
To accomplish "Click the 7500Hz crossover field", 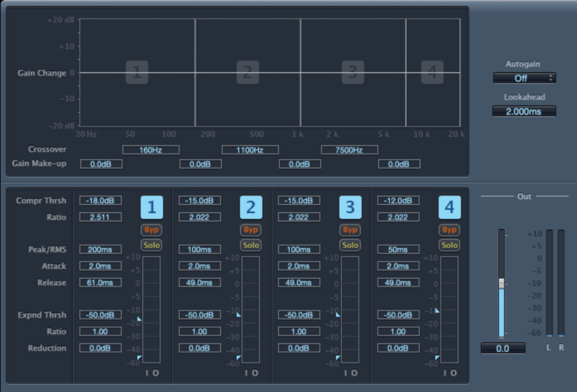I will [x=349, y=150].
